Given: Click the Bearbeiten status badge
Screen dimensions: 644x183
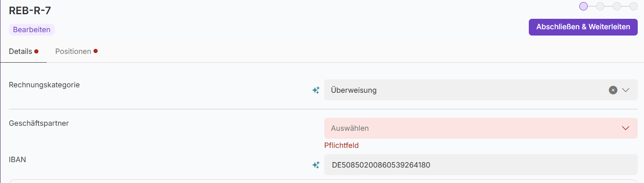Looking at the screenshot, I should (32, 30).
